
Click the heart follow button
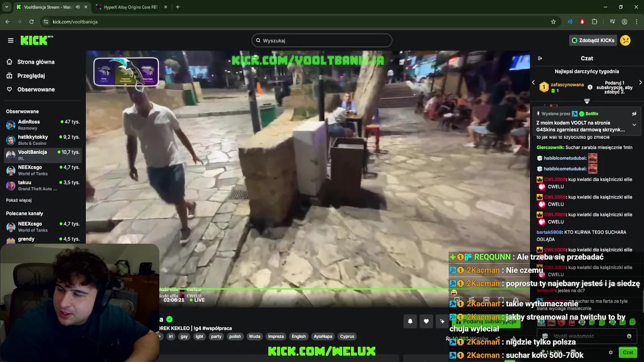tap(426, 321)
